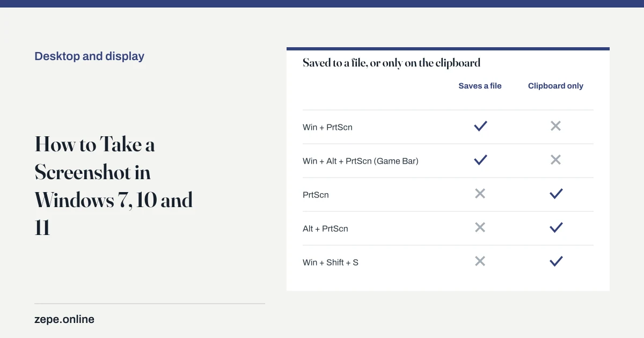Viewport: 644px width, 338px height.
Task: Click the gray X in Win + PrtScn row
Action: (555, 126)
